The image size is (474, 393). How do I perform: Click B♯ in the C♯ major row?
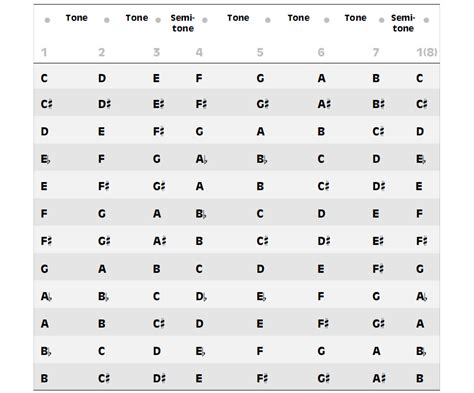coord(379,104)
